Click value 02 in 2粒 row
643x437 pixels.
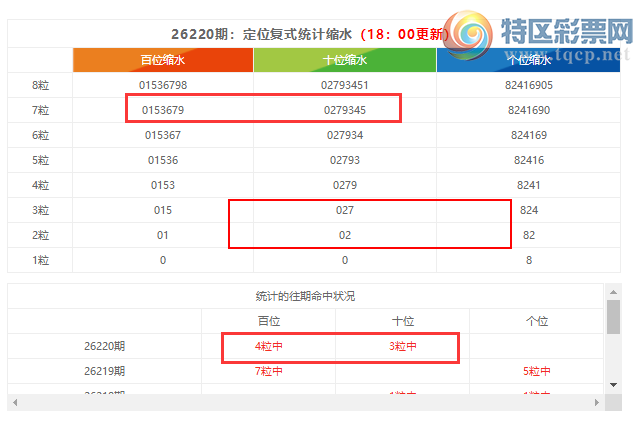point(345,235)
